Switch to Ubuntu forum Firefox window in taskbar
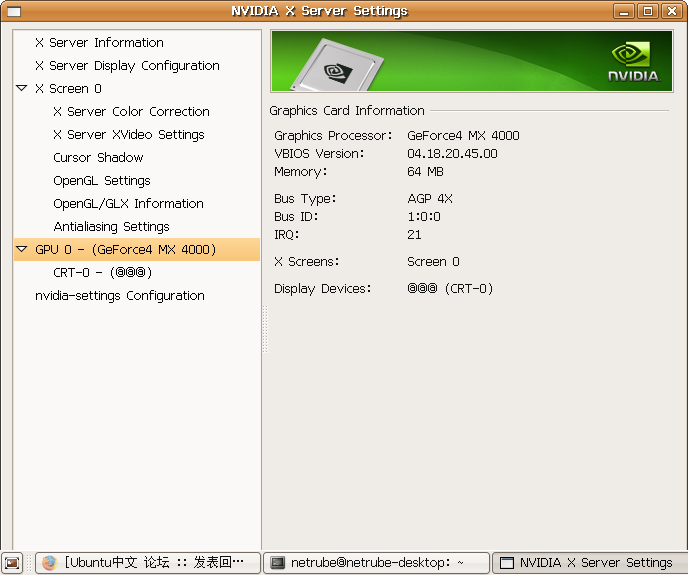 click(148, 563)
